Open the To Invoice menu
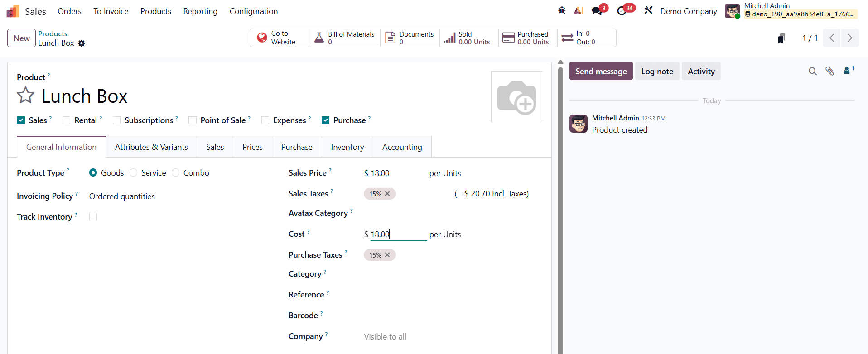 [x=111, y=11]
